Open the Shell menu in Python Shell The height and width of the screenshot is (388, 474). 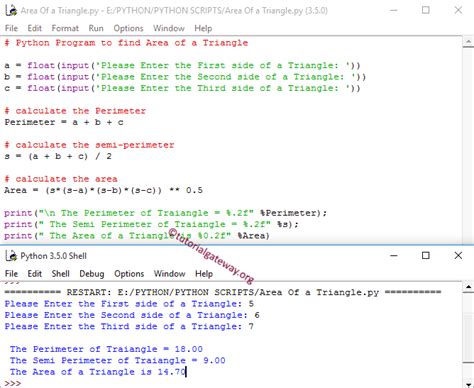[x=61, y=274]
